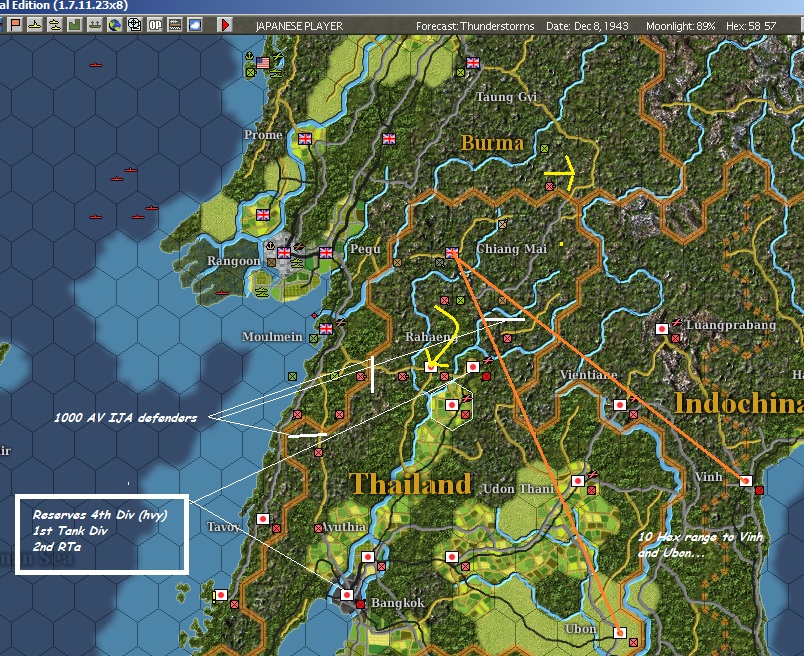Viewport: 804px width, 656px height.
Task: Click the orange flag toolbar icon
Action: click(15, 25)
